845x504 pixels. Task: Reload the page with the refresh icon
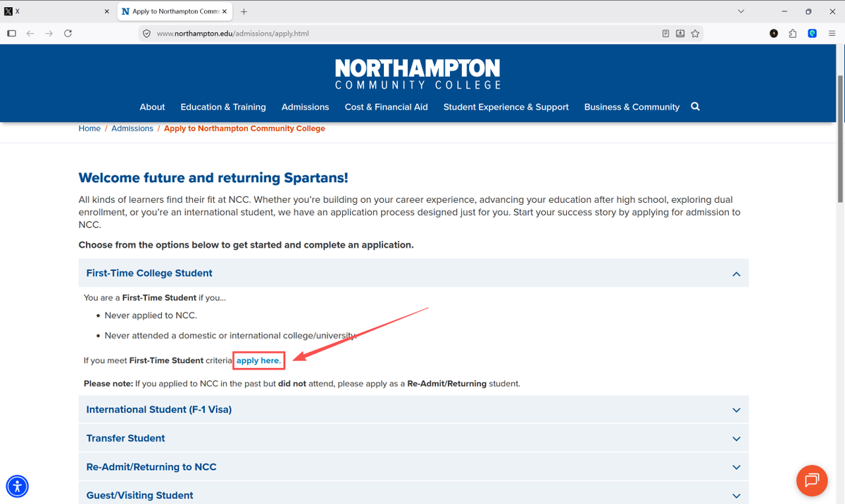tap(68, 33)
